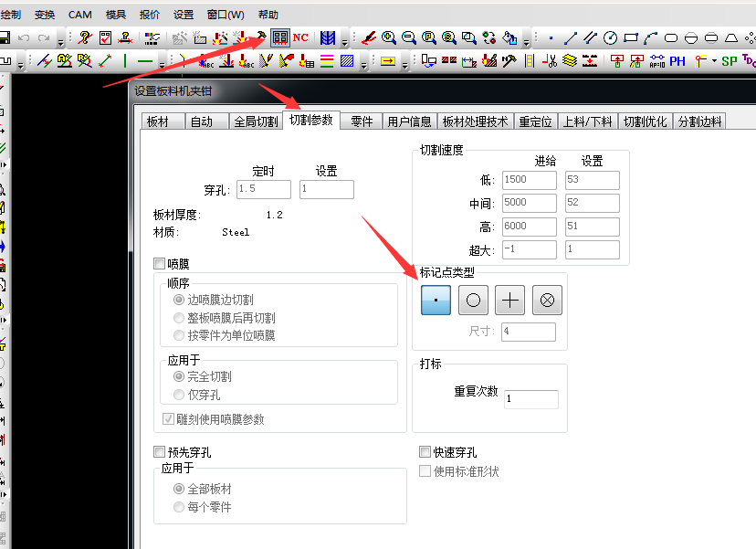The height and width of the screenshot is (549, 756).
Task: Click the zoom out magnifier icon
Action: [409, 37]
